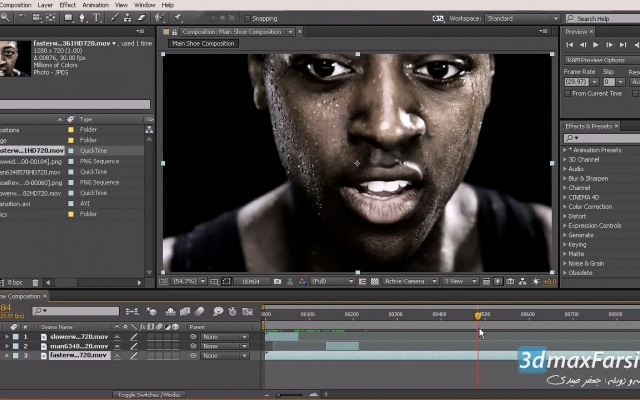
Task: Enable the Snapping checkbox
Action: (x=247, y=18)
